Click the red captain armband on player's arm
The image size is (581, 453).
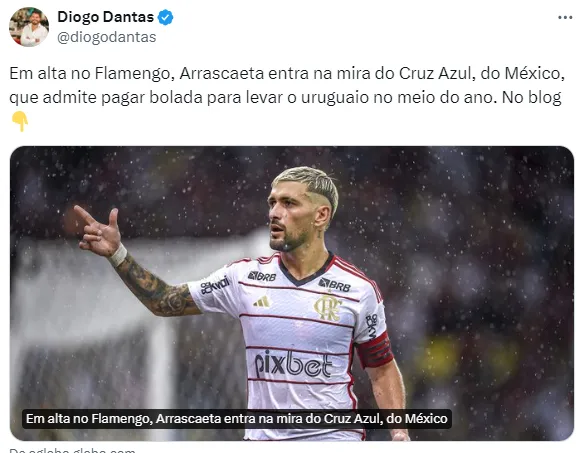pos(375,350)
